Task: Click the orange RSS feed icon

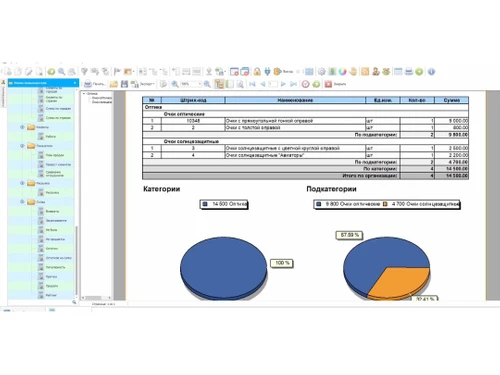Action: point(365,71)
